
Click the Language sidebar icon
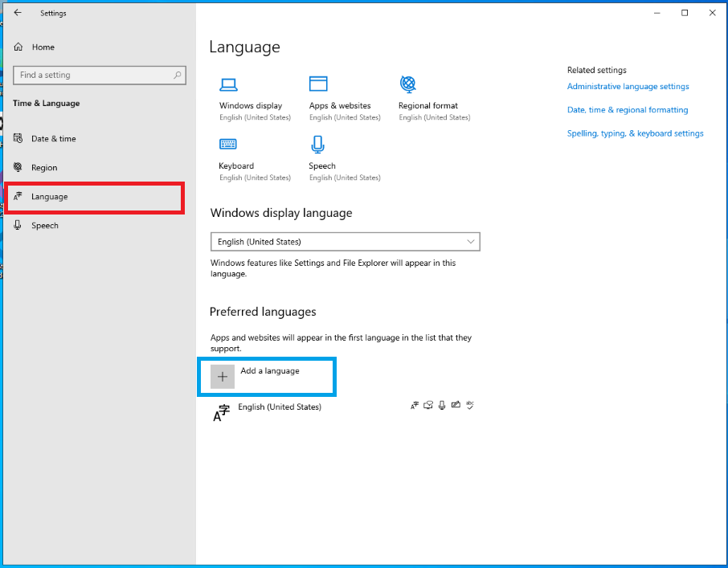coord(18,196)
